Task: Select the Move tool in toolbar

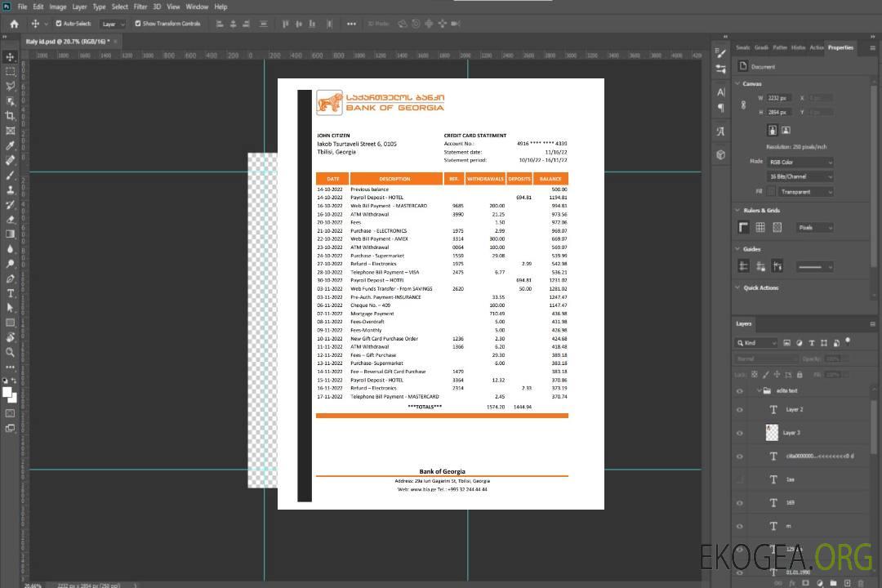Action: point(10,57)
